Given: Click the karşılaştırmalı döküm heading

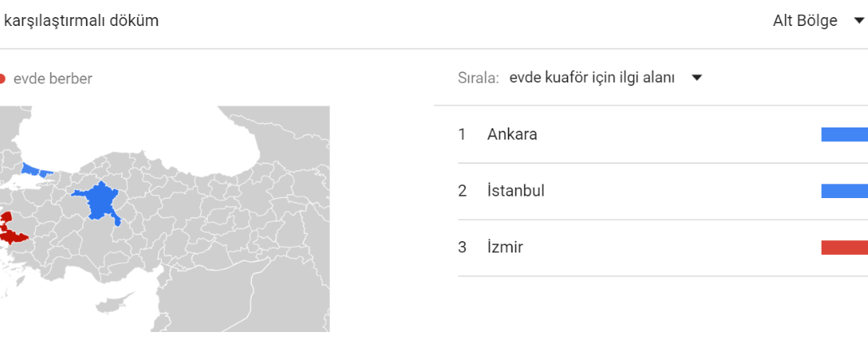Looking at the screenshot, I should (81, 21).
